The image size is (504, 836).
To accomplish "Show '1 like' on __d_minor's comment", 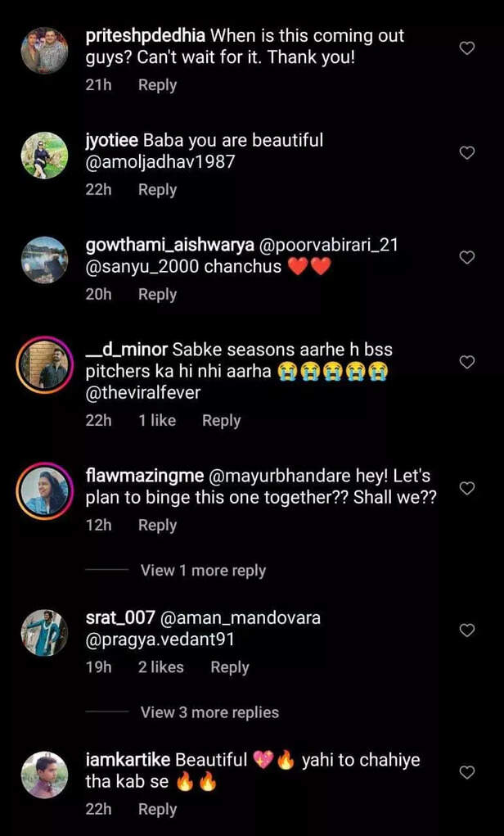I will click(x=157, y=421).
